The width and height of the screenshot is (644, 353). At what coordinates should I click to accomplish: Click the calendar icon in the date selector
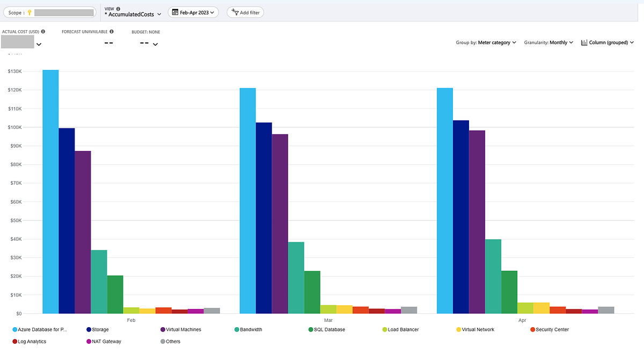coord(175,12)
